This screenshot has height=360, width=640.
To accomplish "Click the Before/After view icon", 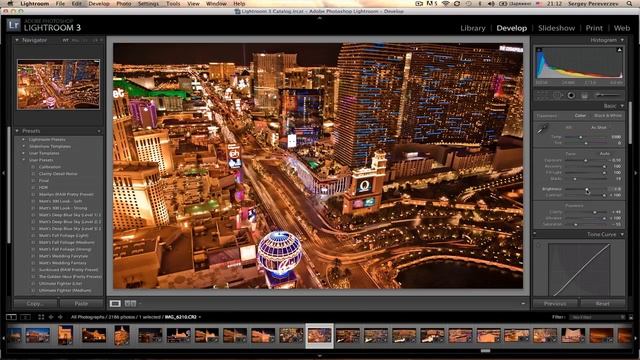I will pos(130,303).
